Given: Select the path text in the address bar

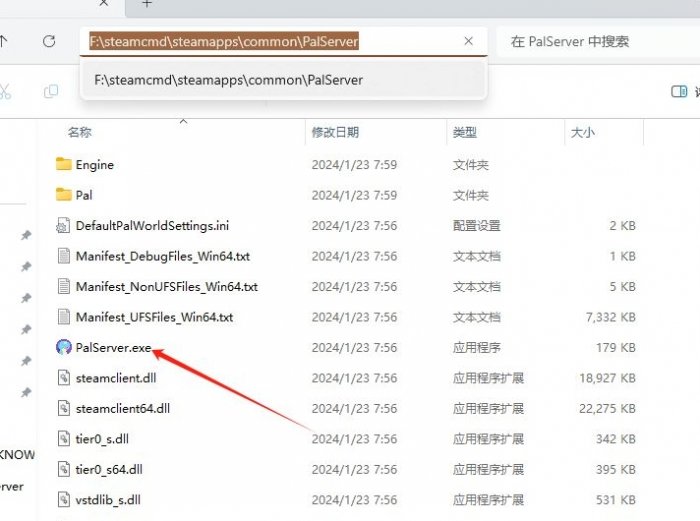Looking at the screenshot, I should [224, 42].
